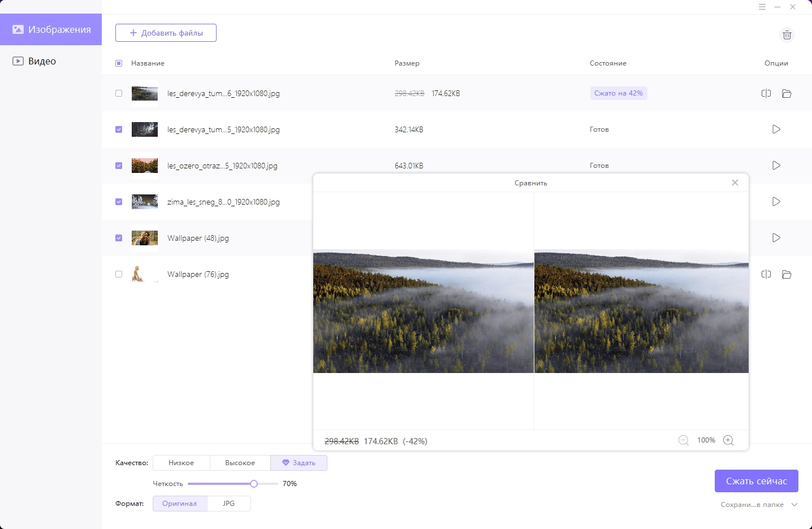Viewport: 812px width, 529px height.
Task: Uncheck the box for les_ozero_otraz...5_1920x1080.jpg
Action: pos(119,166)
